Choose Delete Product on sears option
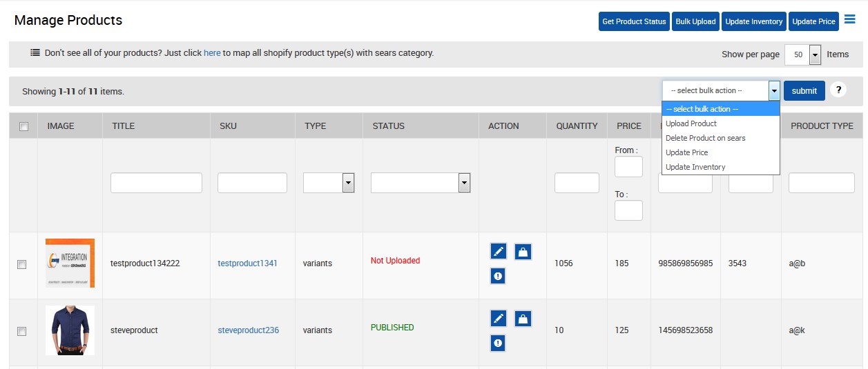The width and height of the screenshot is (868, 369). (x=721, y=138)
